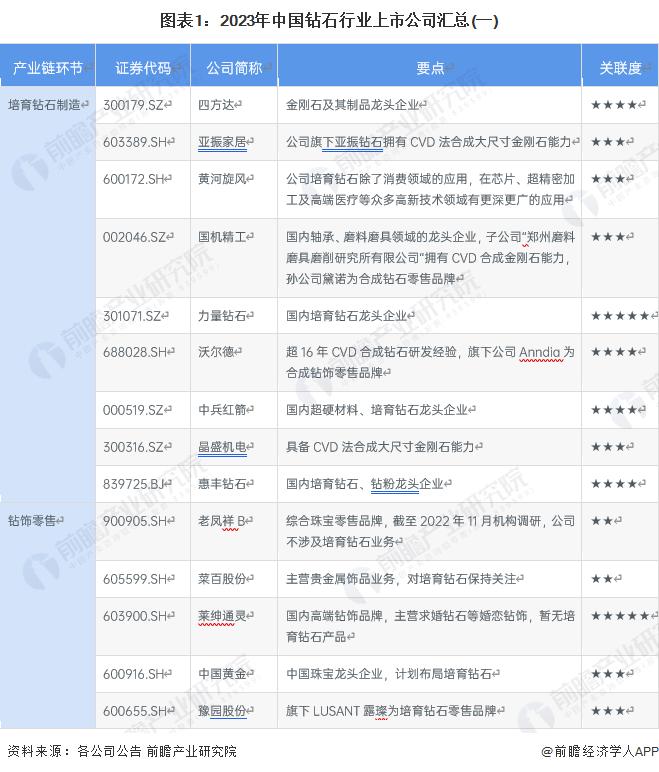The height and width of the screenshot is (772, 659).
Task: Select stock code 600655.SH
Action: tap(135, 710)
